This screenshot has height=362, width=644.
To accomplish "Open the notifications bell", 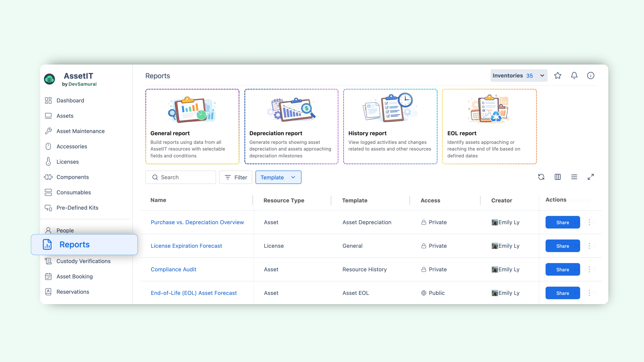I will [x=574, y=75].
